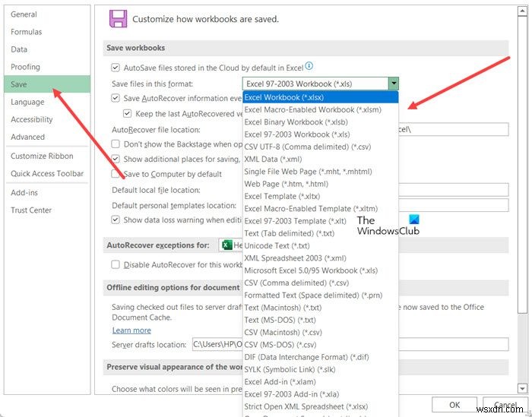
Task: Enable Disable AutoRecover for this workbook
Action: click(116, 264)
